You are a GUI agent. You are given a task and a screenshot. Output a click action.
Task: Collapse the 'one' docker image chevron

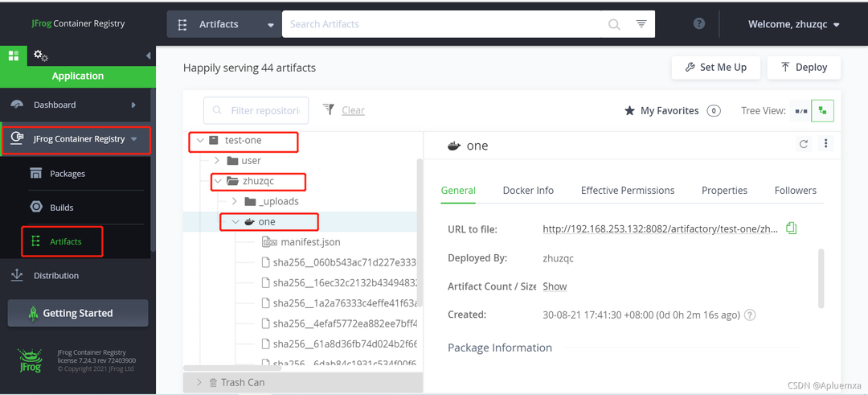[x=235, y=221]
